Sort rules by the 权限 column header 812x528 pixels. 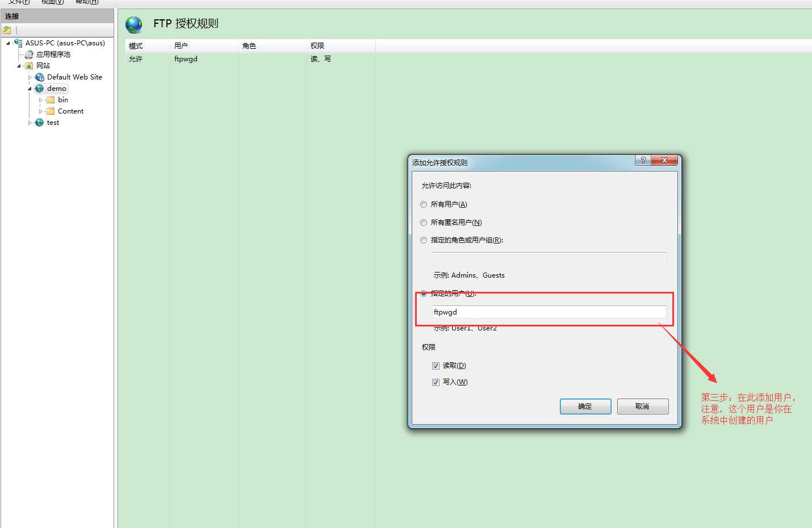pyautogui.click(x=341, y=46)
